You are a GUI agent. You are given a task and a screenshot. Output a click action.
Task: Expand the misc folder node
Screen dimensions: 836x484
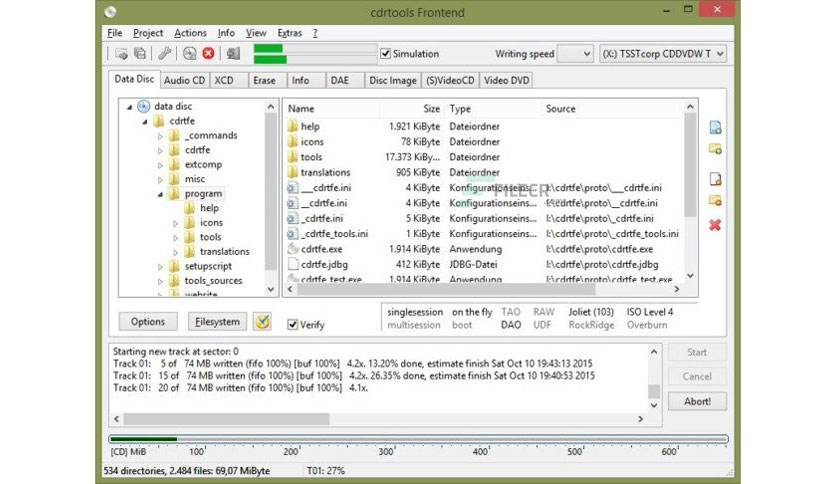(160, 180)
